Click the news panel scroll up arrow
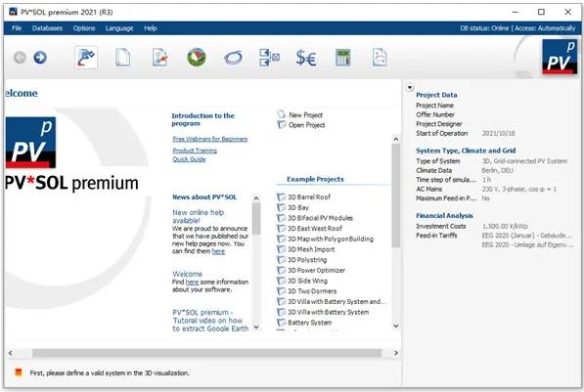 256,198
